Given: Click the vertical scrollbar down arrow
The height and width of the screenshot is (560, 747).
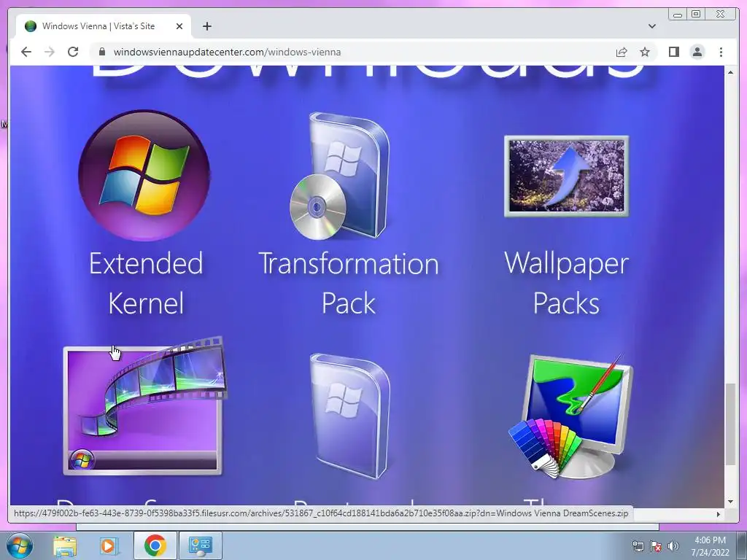Looking at the screenshot, I should (730, 502).
